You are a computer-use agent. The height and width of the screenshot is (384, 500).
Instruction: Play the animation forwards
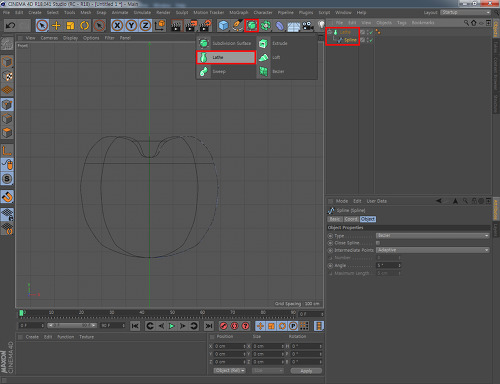[172, 326]
